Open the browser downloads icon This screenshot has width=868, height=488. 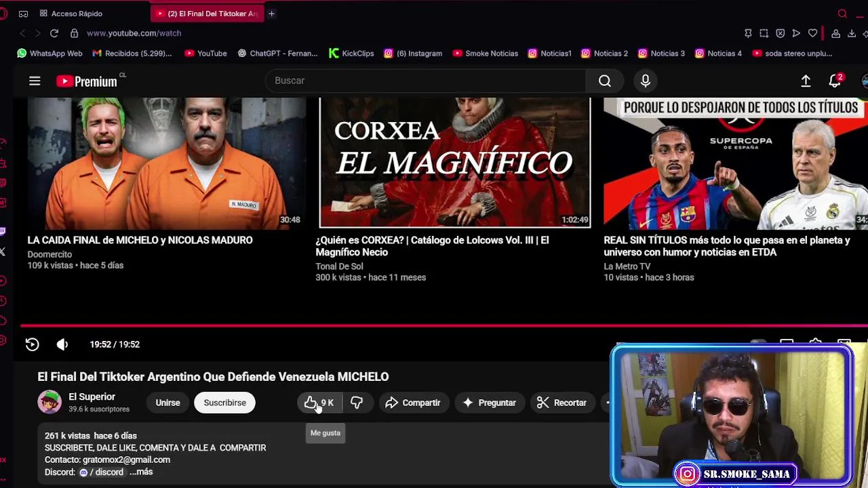click(x=852, y=33)
